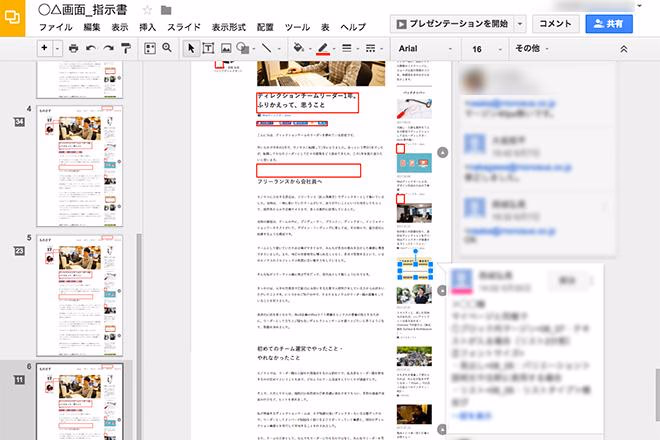Open the font size 16 dropdown
The width and height of the screenshot is (660, 440).
point(483,48)
